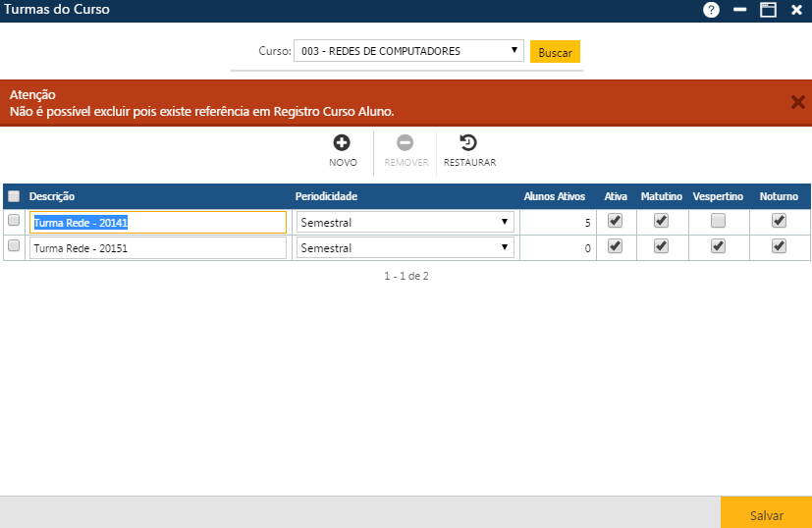
Task: Click the Buscar button
Action: click(x=555, y=52)
